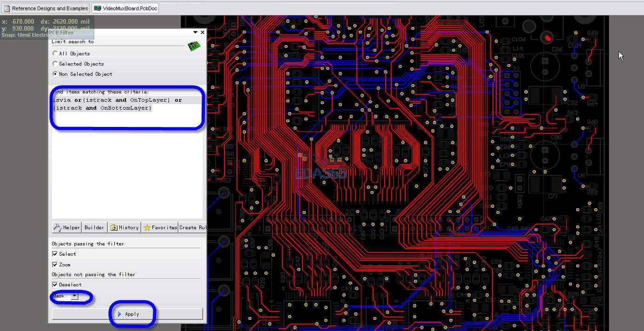Select the Non Selected Object radio option
The height and width of the screenshot is (331, 644).
point(55,74)
